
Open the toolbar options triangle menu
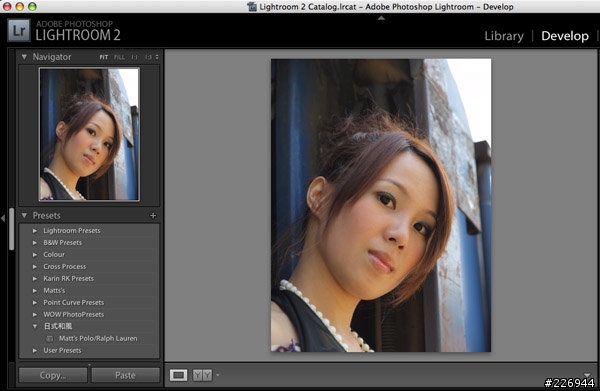click(x=587, y=375)
